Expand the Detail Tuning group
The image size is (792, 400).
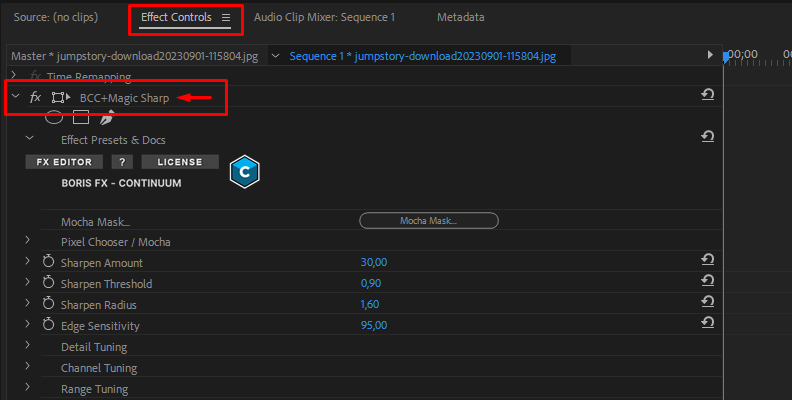28,345
